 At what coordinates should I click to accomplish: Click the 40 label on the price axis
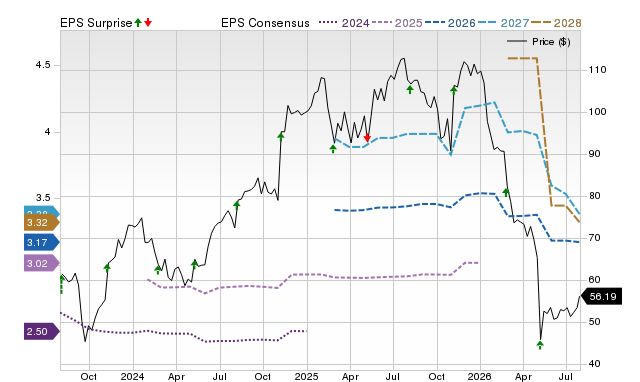pos(594,364)
